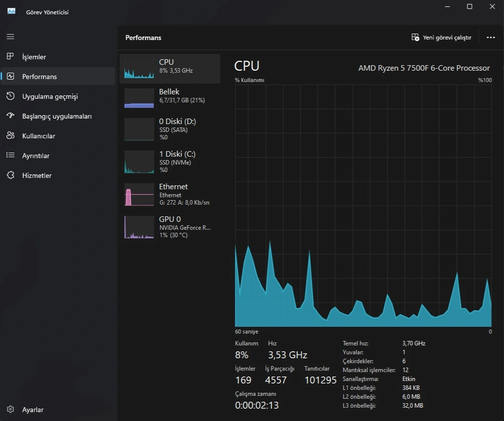Open Ayarlar via the gear icon
504x421 pixels.
pyautogui.click(x=10, y=409)
